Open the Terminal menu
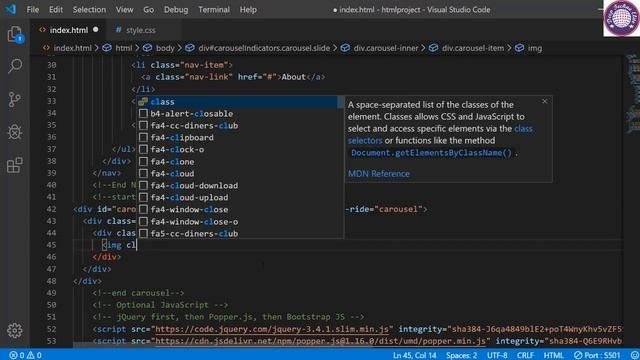This screenshot has width=640, height=360. [214, 9]
